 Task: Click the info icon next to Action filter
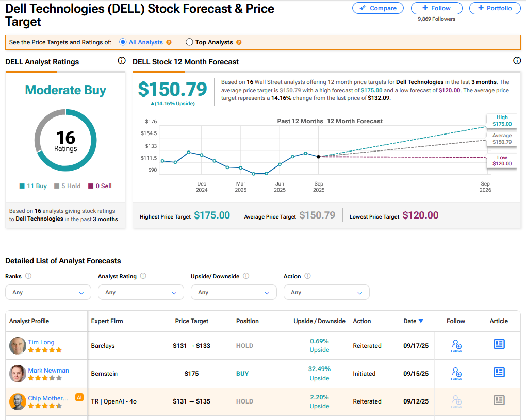pyautogui.click(x=308, y=276)
